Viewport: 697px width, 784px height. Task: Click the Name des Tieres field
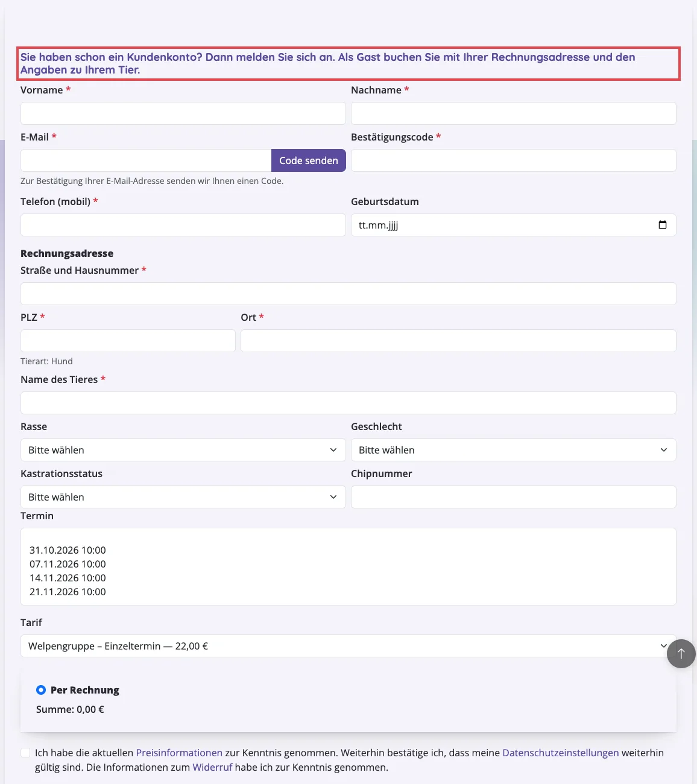(348, 403)
